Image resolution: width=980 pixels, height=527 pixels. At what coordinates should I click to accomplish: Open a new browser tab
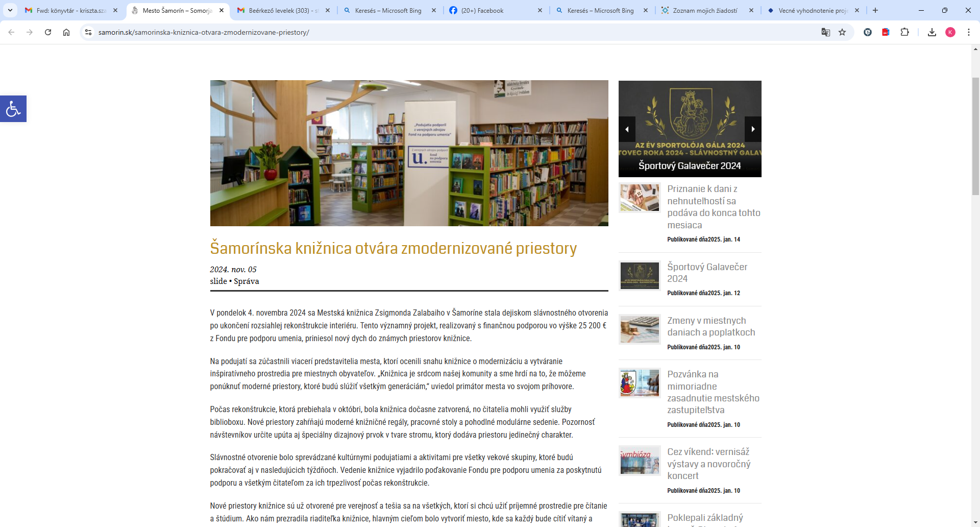click(875, 10)
